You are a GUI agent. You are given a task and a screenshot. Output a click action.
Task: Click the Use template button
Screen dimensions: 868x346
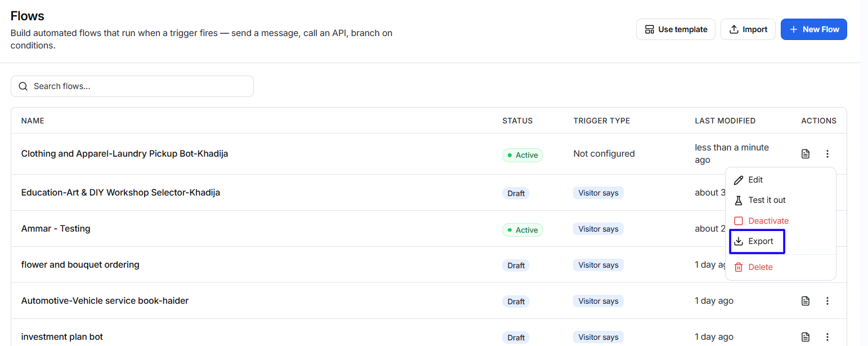click(x=675, y=29)
